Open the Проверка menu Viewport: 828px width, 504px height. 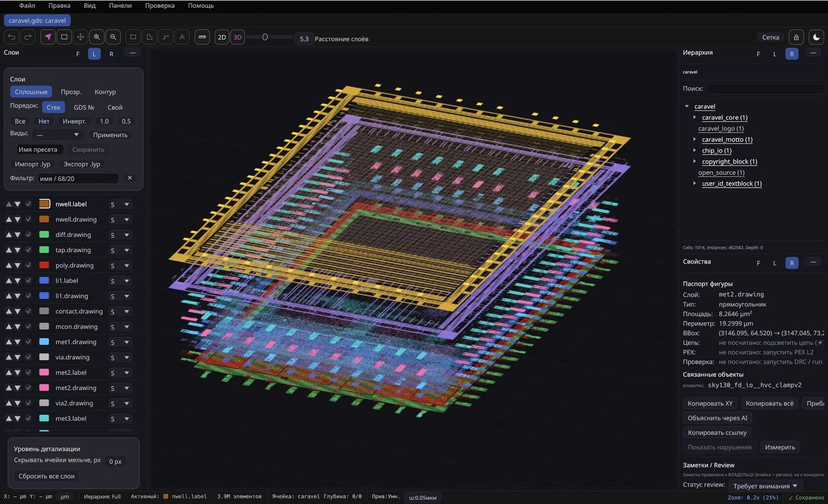click(x=160, y=6)
